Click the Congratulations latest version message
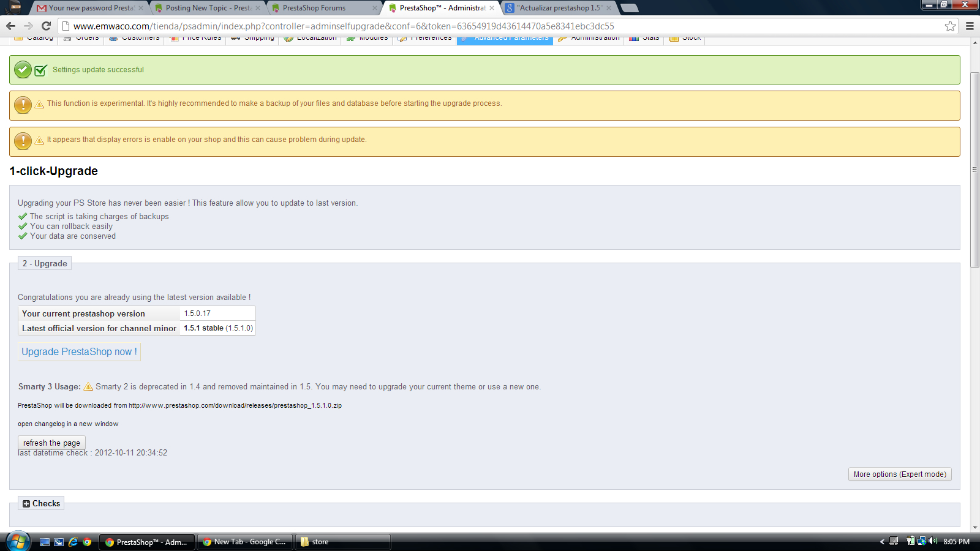The width and height of the screenshot is (980, 551). [x=134, y=298]
